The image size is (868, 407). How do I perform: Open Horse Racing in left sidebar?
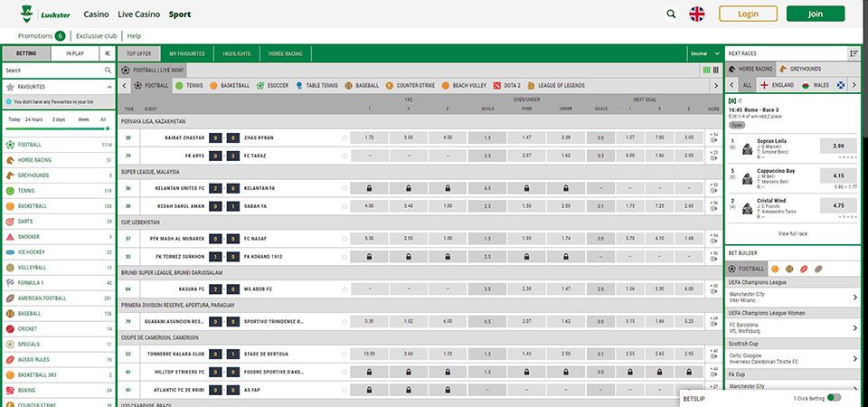tap(59, 160)
